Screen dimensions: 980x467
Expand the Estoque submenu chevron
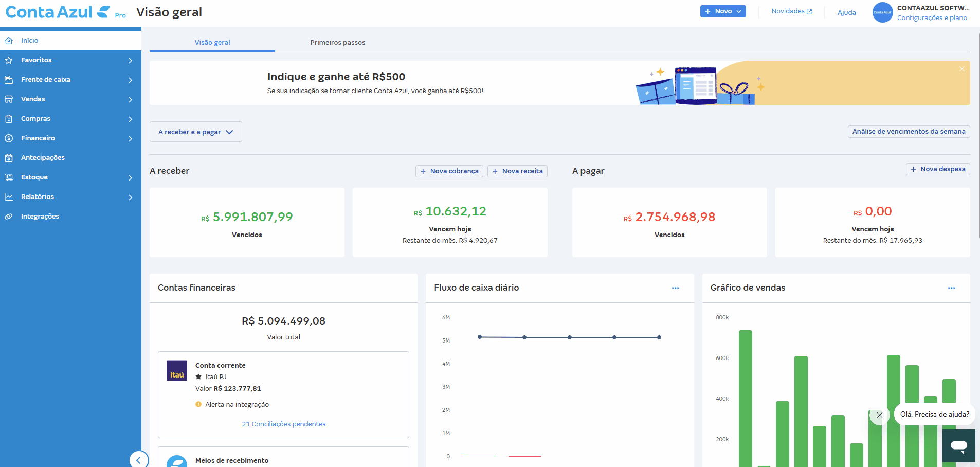point(130,178)
